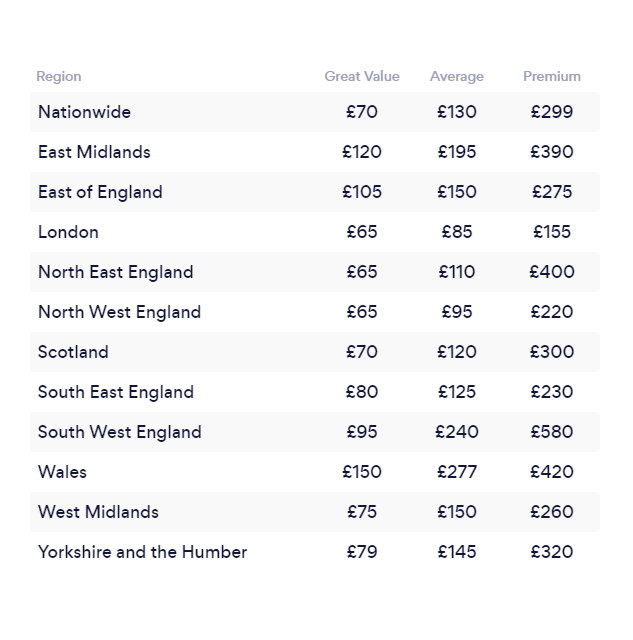Select the London row label
The width and height of the screenshot is (633, 640).
(x=68, y=232)
